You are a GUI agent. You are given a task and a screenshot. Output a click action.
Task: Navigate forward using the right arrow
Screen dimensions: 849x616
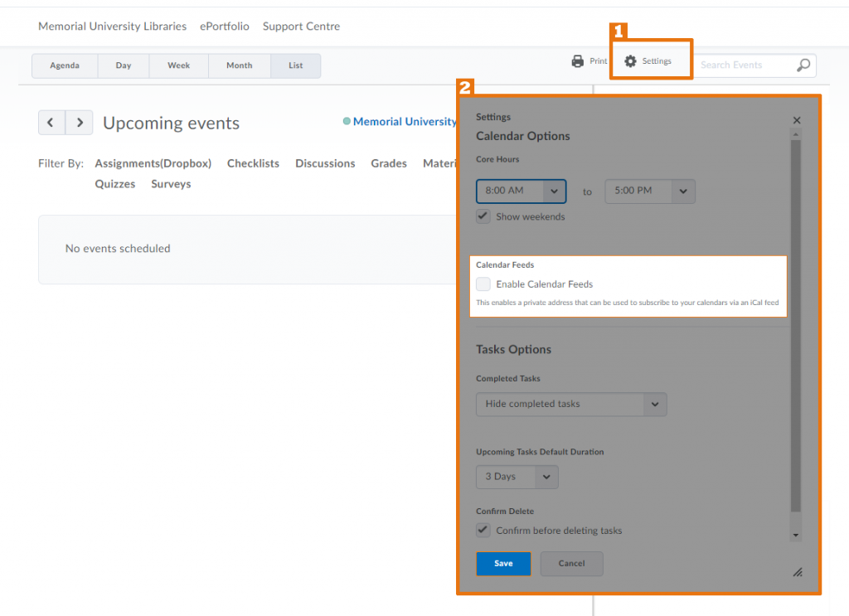coord(79,122)
